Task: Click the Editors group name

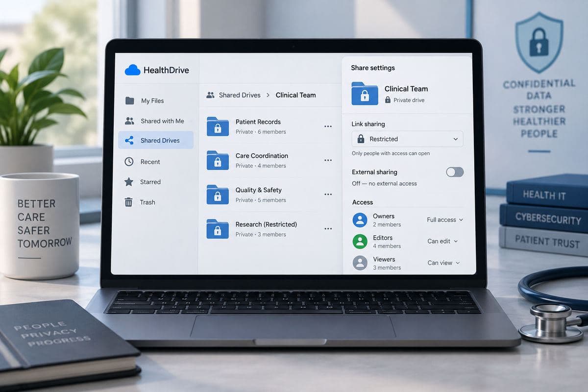Action: (383, 238)
